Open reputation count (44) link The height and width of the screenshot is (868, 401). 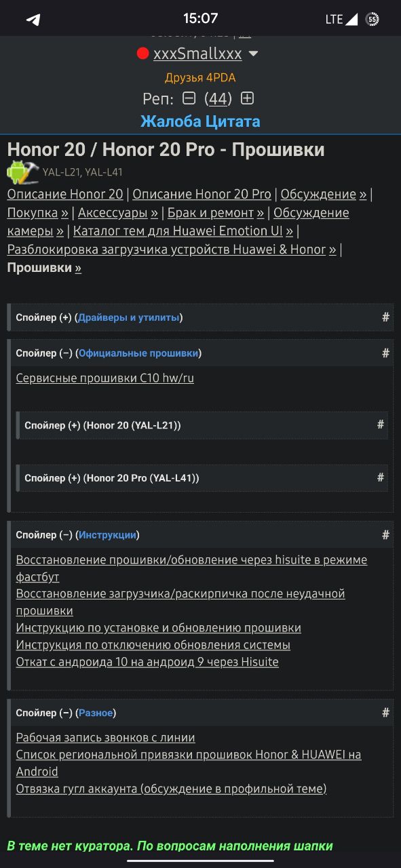[218, 98]
